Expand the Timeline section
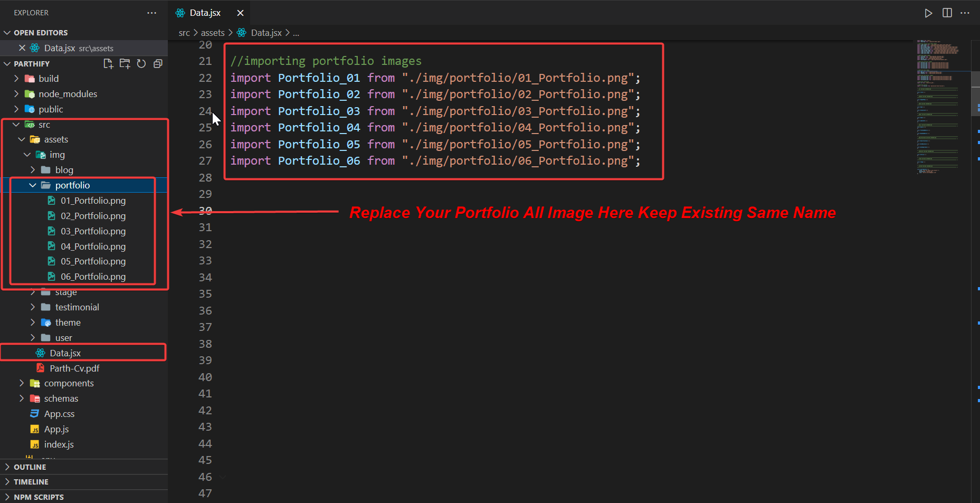 [31, 482]
